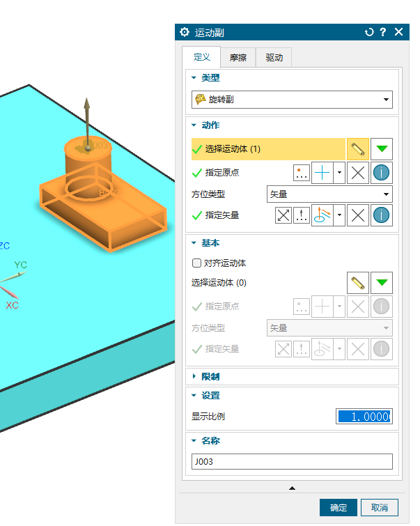This screenshot has height=526, width=420.
Task: Click the 名称 input field containing J003
Action: 292,461
